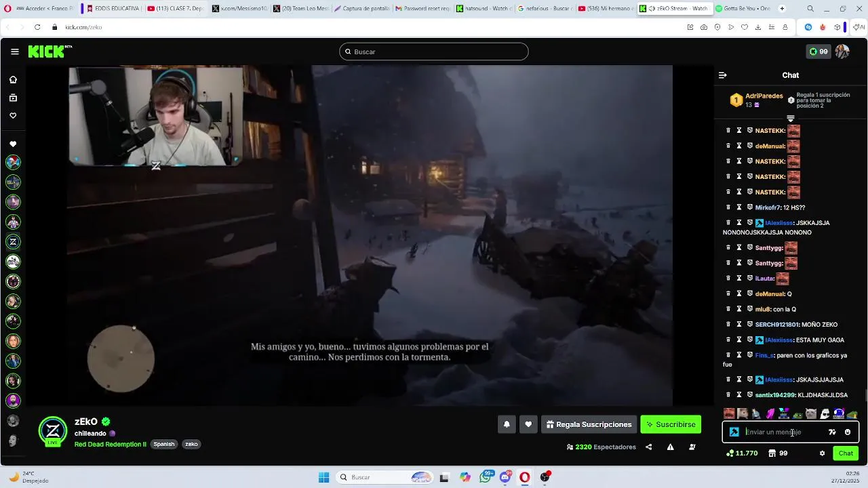Report the stream via warning triangle icon
Viewport: 868px width, 488px height.
[x=670, y=447]
